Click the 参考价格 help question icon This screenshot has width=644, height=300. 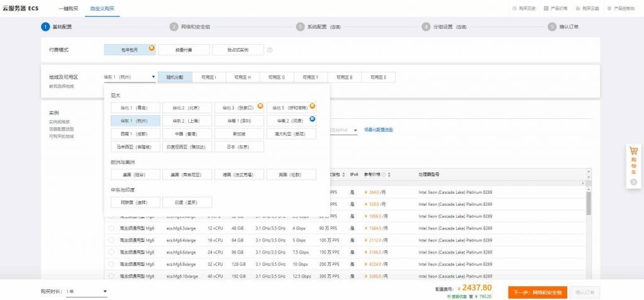coord(384,175)
